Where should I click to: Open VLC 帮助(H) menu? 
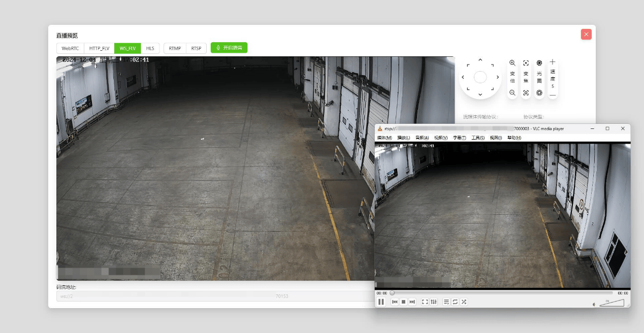tap(514, 138)
